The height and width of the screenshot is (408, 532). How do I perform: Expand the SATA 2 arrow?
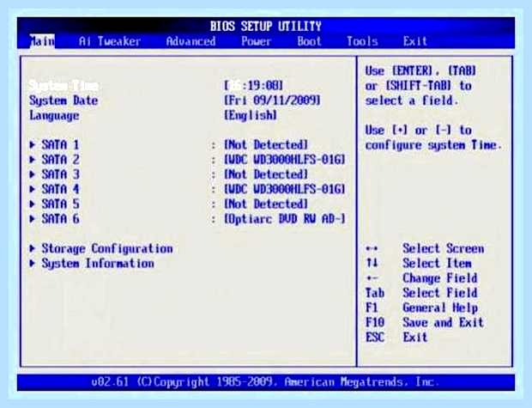point(33,160)
